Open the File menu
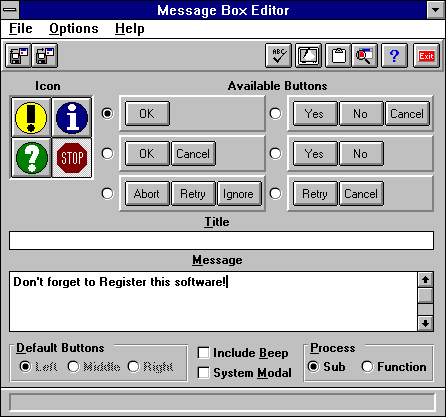 tap(21, 29)
